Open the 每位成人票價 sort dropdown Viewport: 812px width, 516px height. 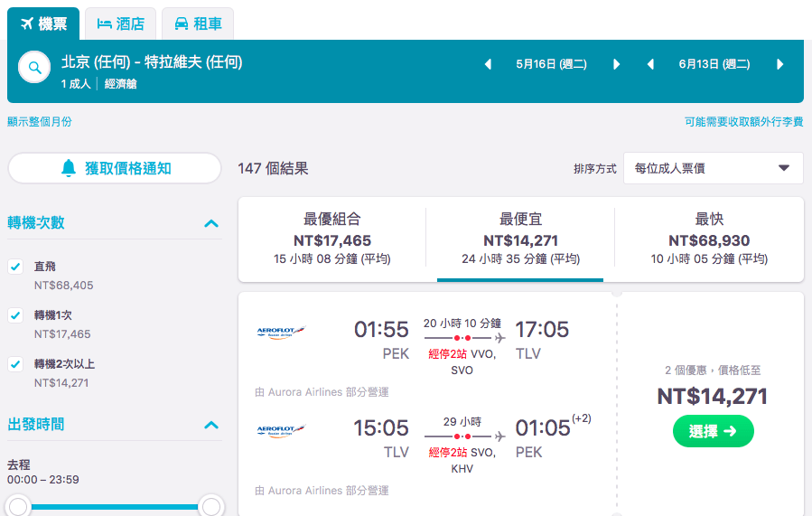click(713, 168)
